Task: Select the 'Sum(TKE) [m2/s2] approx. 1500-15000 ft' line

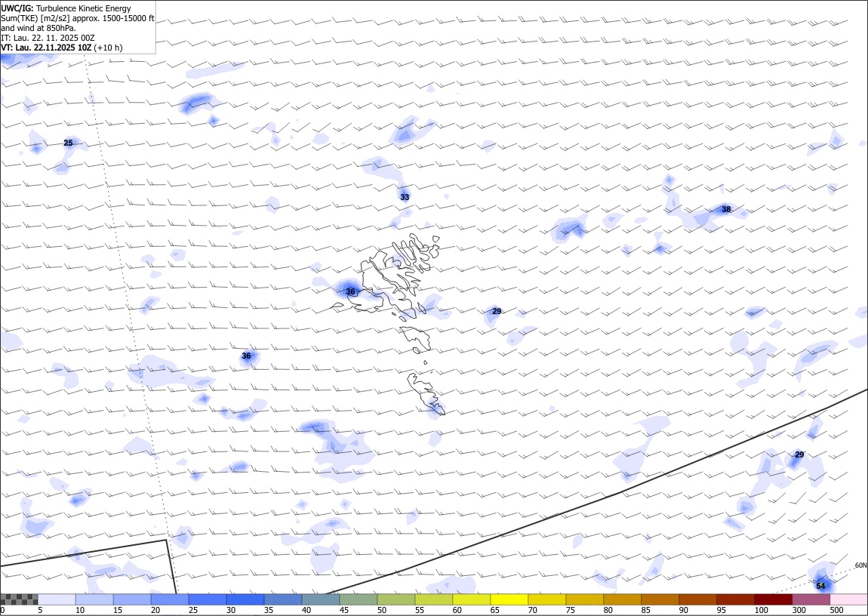Action: click(78, 18)
